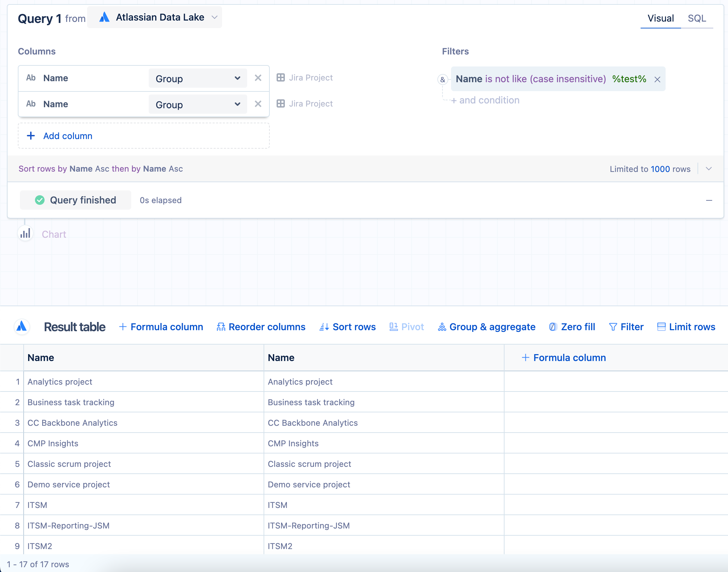The width and height of the screenshot is (728, 572).
Task: Delete the %test% filter condition
Action: [657, 79]
